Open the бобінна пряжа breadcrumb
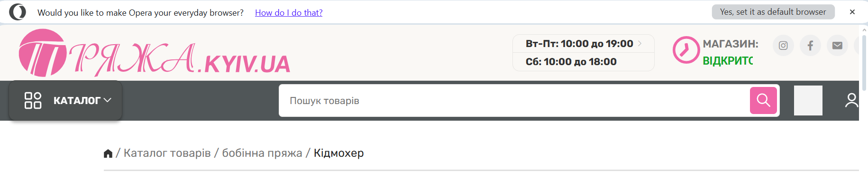This screenshot has height=191, width=868. point(262,153)
